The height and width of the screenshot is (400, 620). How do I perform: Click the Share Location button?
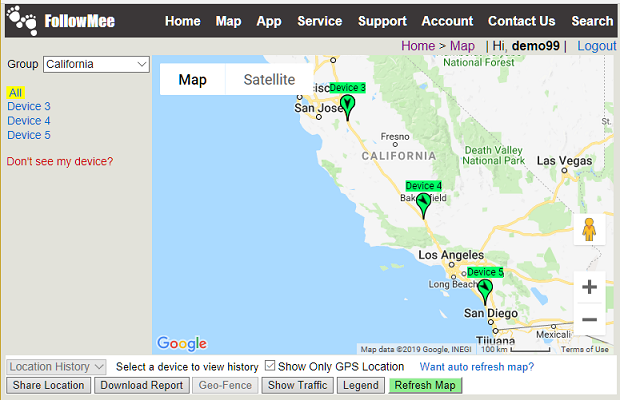[x=48, y=385]
